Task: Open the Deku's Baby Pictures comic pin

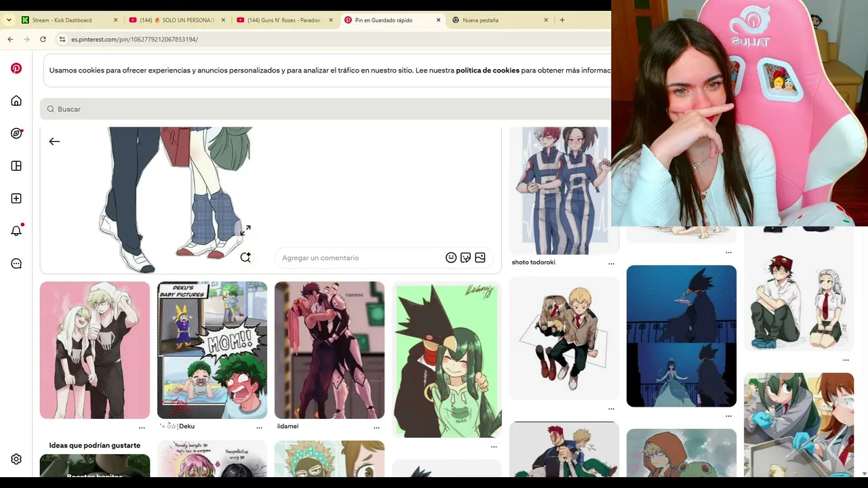Action: coord(212,350)
